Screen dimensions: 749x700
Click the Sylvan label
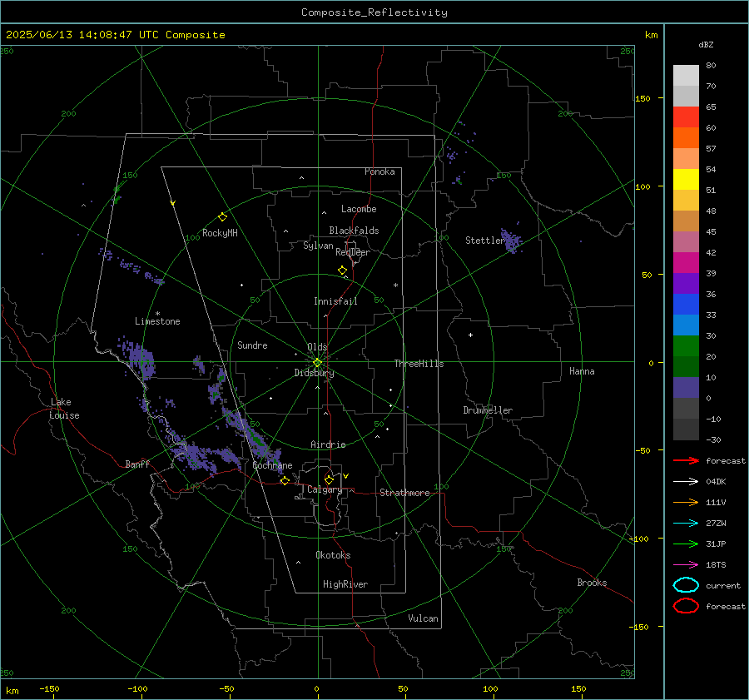[318, 246]
